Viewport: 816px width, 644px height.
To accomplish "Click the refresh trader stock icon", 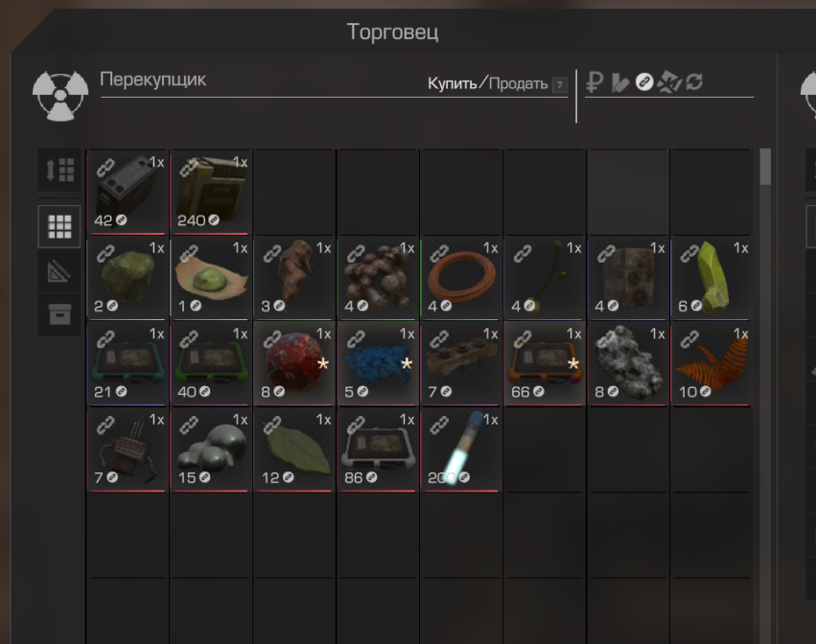I will [694, 81].
